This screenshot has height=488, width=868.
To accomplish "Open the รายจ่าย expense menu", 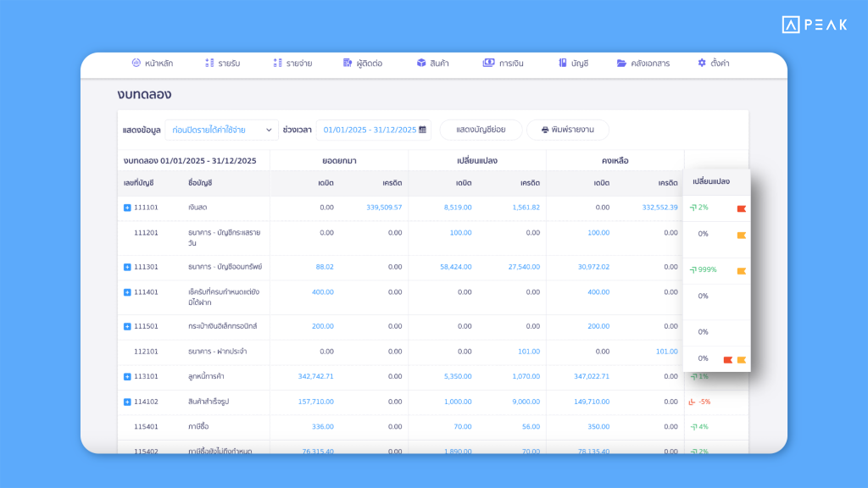I will point(292,63).
